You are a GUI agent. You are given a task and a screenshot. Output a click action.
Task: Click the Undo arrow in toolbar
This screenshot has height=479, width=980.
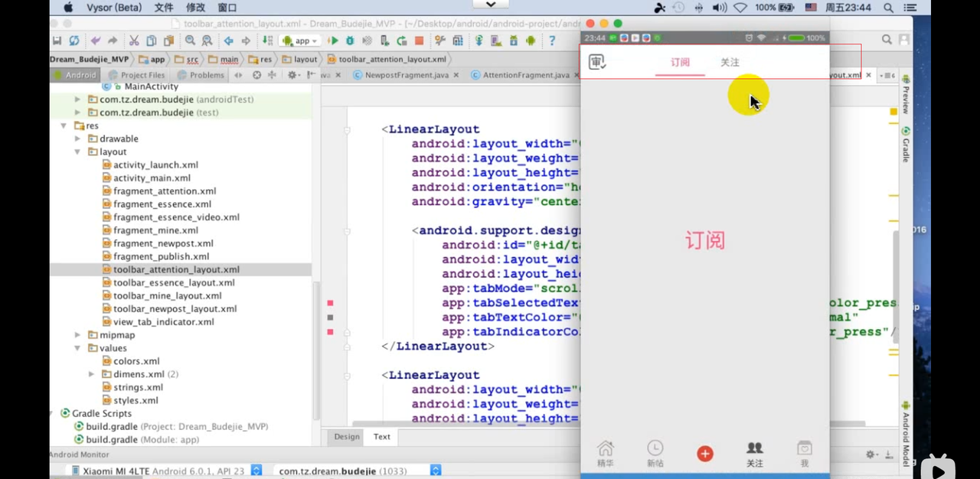pyautogui.click(x=95, y=41)
